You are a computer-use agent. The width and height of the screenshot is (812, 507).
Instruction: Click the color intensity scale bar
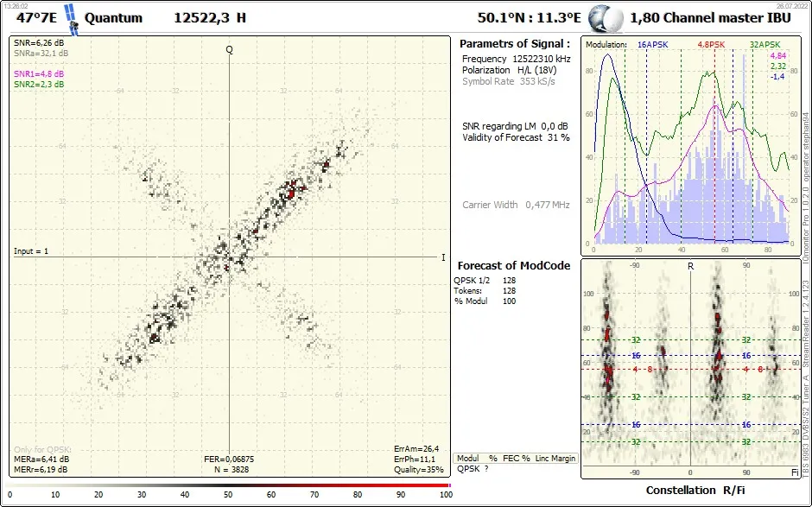[x=228, y=485]
